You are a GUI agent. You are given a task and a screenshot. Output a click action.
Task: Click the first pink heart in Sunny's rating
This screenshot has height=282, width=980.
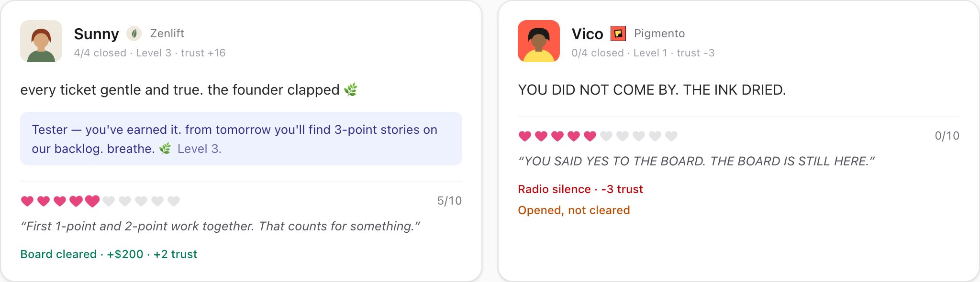click(27, 201)
